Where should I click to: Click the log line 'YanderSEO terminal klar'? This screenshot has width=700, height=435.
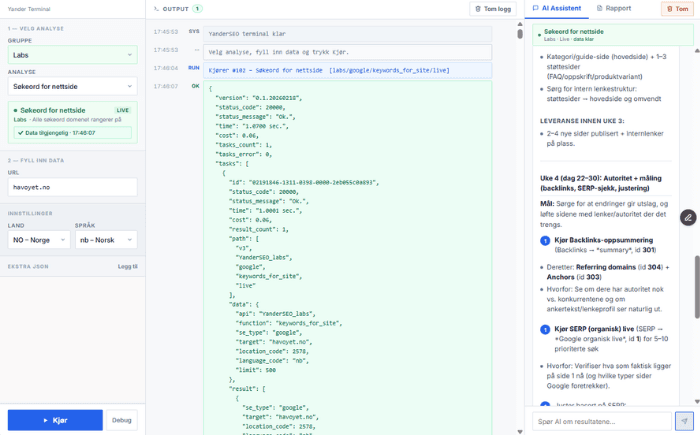347,34
